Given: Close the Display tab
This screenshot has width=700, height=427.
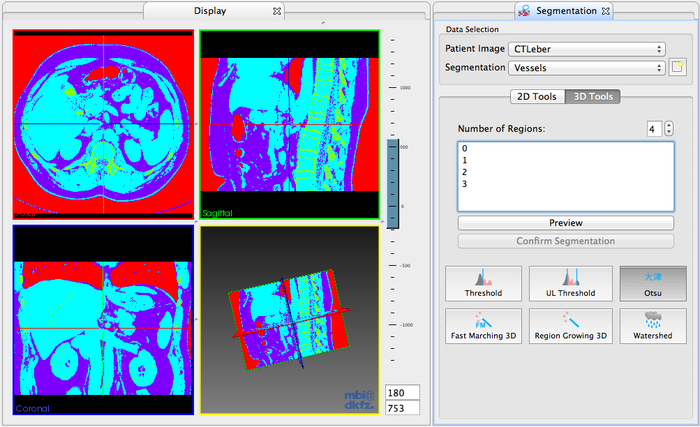Looking at the screenshot, I should click(277, 11).
